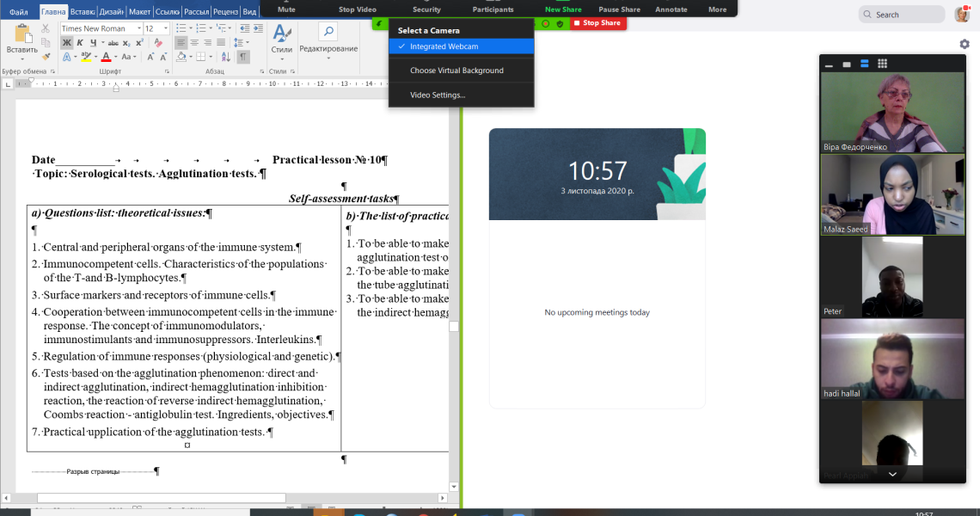
Task: Click the Cut scissors icon
Action: [45, 28]
